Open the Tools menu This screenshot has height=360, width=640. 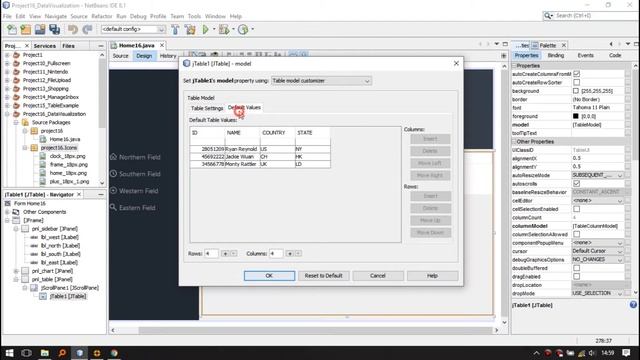tap(194, 16)
